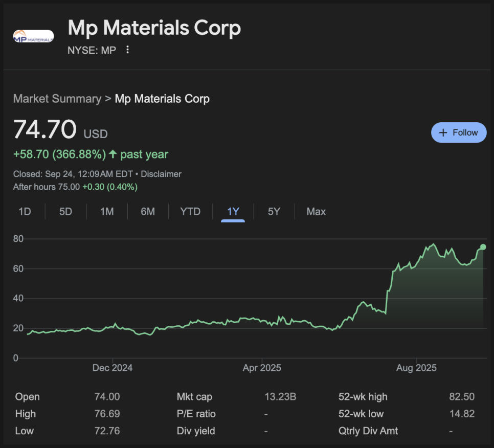
Task: Select the 1M time range tab
Action: coord(107,211)
